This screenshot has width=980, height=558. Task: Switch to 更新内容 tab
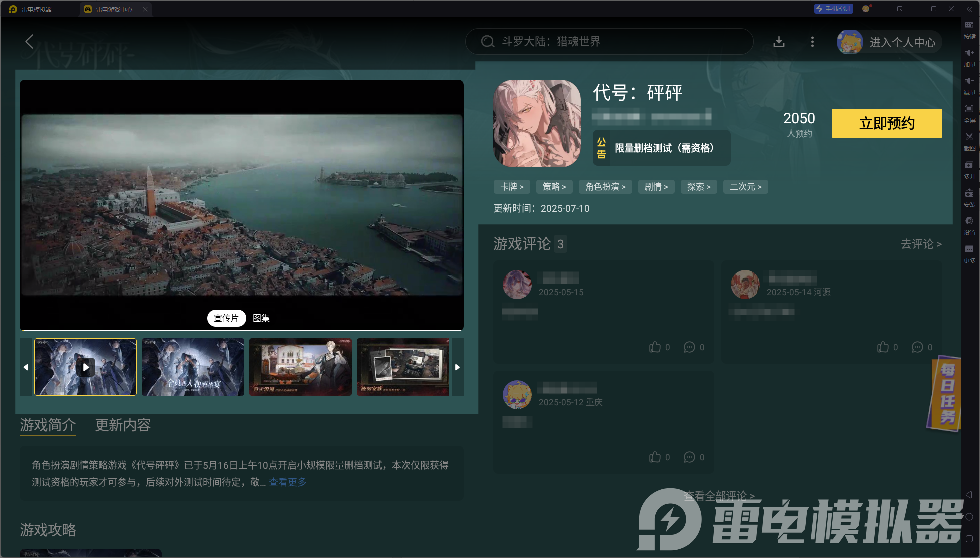click(x=123, y=425)
